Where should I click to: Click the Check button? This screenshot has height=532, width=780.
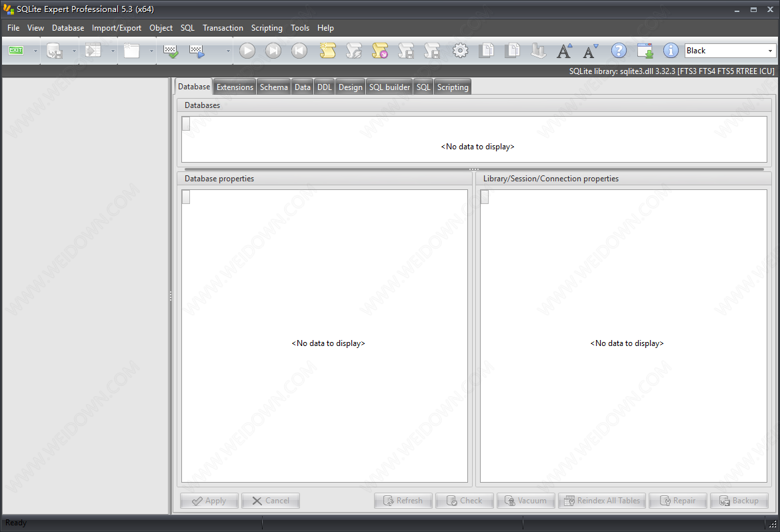coord(465,501)
